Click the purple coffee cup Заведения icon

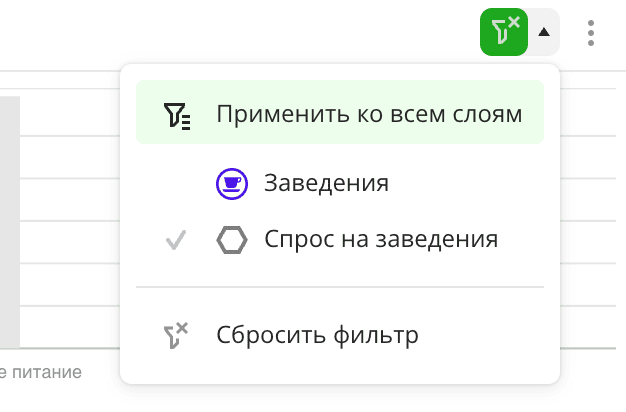pos(231,183)
